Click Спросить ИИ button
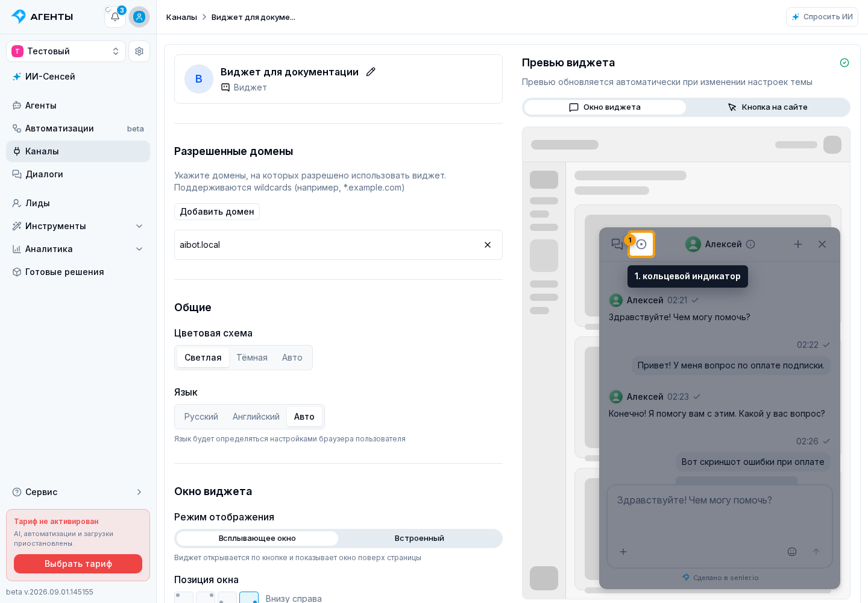The image size is (868, 603). [x=822, y=17]
